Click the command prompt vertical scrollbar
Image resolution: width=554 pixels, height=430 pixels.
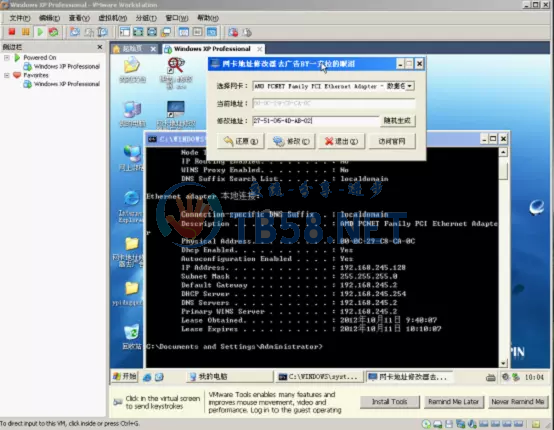503,258
